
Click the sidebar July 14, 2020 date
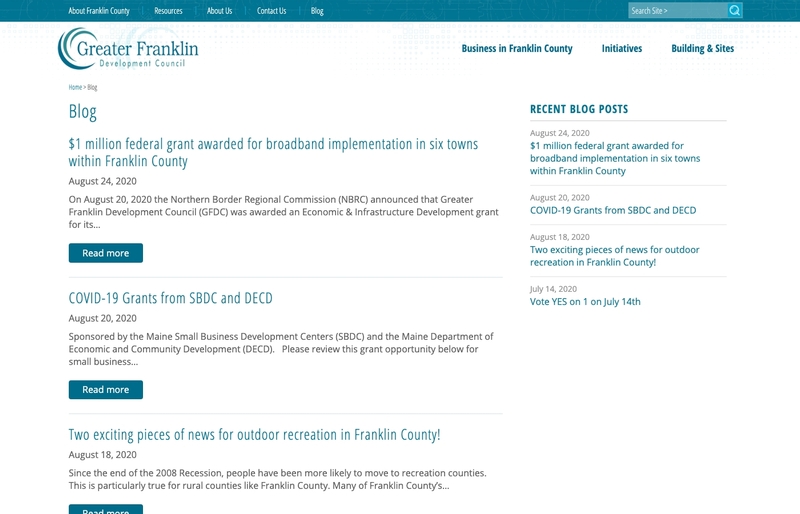click(553, 289)
